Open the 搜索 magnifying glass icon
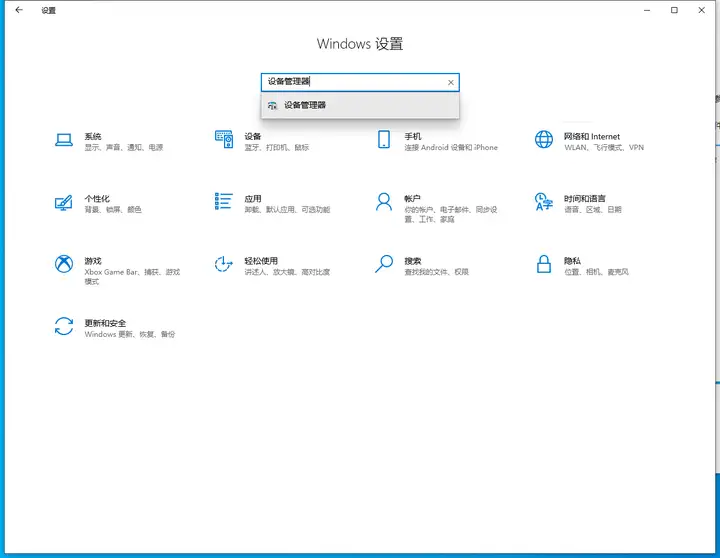 pos(384,264)
